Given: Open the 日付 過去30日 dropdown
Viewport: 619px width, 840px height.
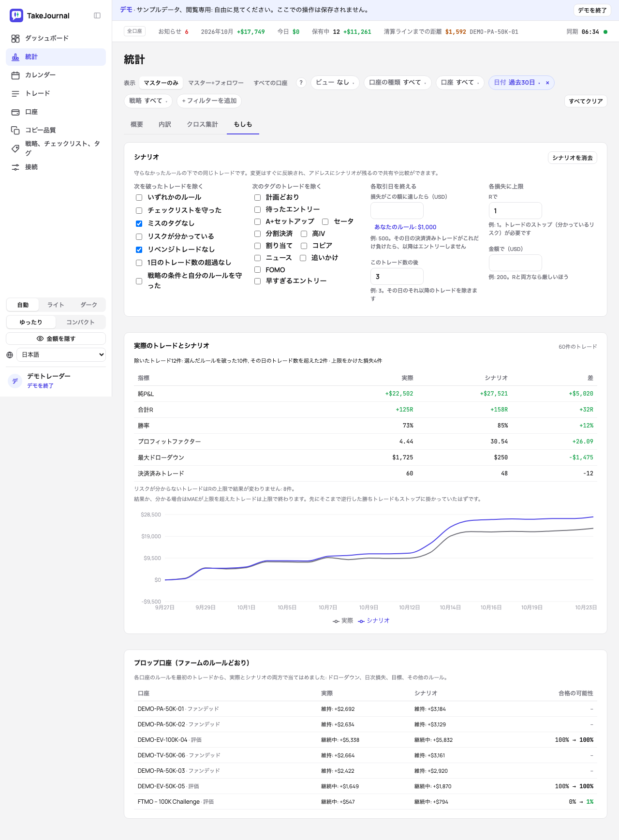Looking at the screenshot, I should [x=516, y=83].
